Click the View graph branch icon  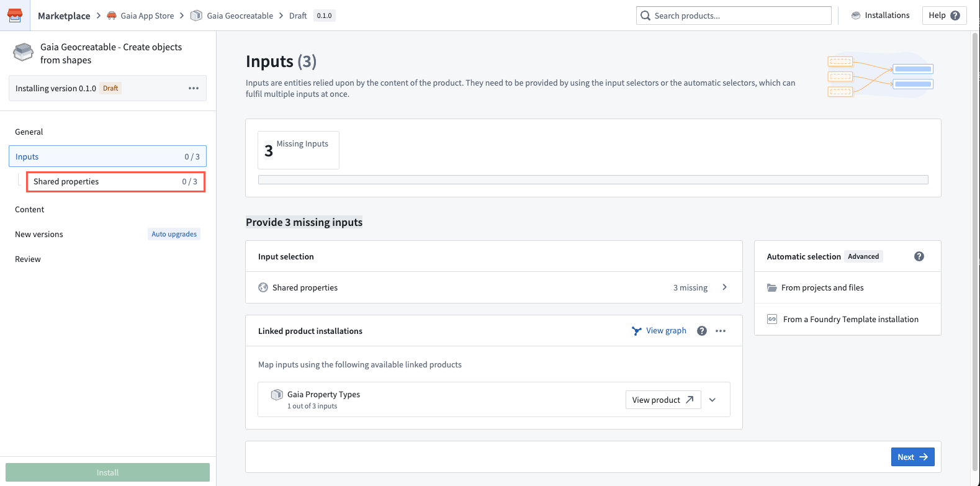pos(637,331)
